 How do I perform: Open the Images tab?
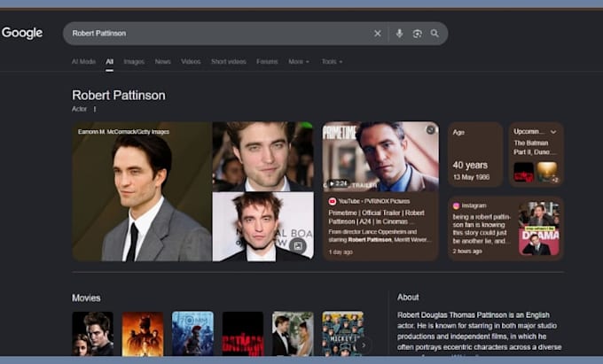134,61
